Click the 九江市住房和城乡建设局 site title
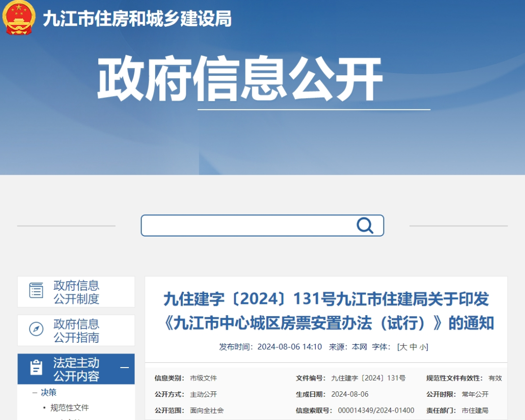 (x=137, y=19)
